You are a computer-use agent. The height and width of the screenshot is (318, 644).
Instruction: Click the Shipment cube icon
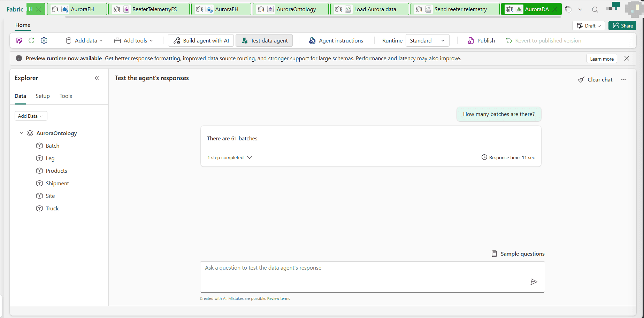click(39, 183)
